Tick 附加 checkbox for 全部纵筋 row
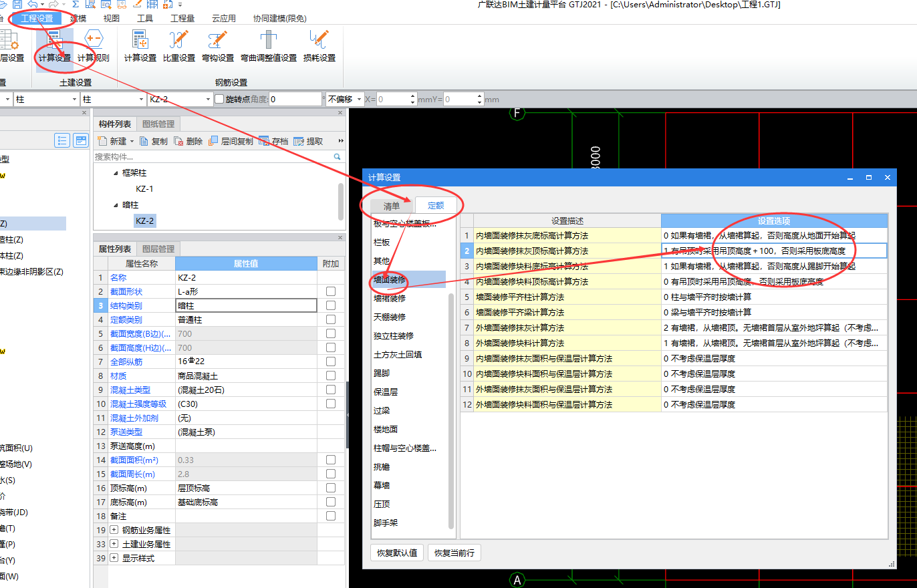Viewport: 917px width, 588px height. (331, 361)
